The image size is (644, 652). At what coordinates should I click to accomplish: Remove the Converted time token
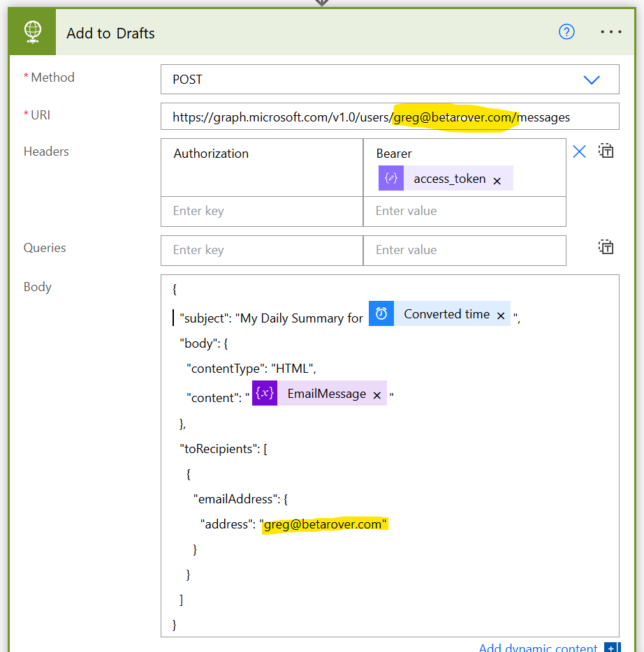[501, 316]
